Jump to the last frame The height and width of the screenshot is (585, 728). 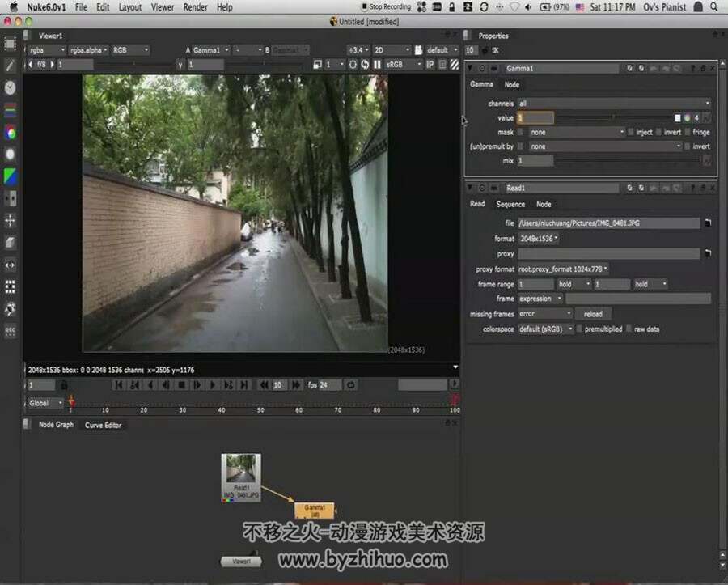click(x=243, y=385)
